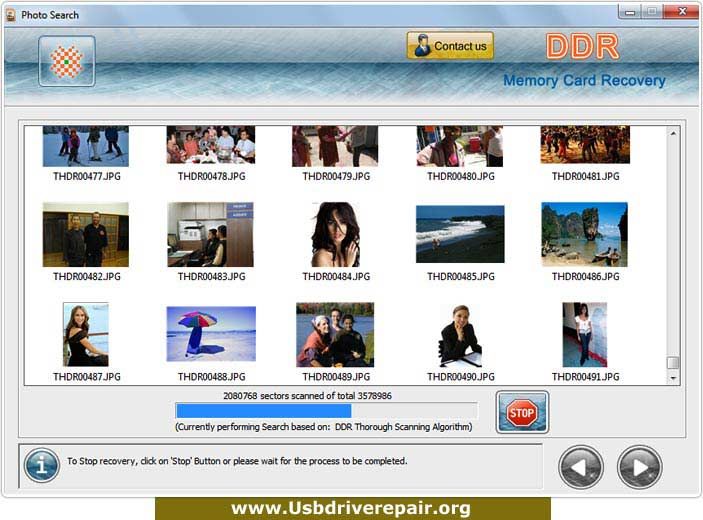Click the vertical scrollbar thumb of photo list
Screen dimensions: 703x520
[x=673, y=362]
